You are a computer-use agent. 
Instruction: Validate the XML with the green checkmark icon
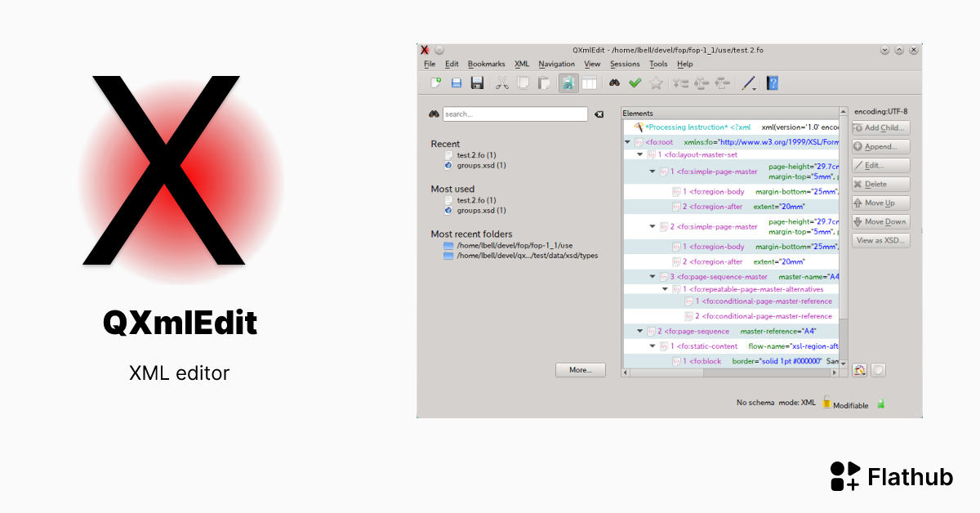[x=636, y=83]
